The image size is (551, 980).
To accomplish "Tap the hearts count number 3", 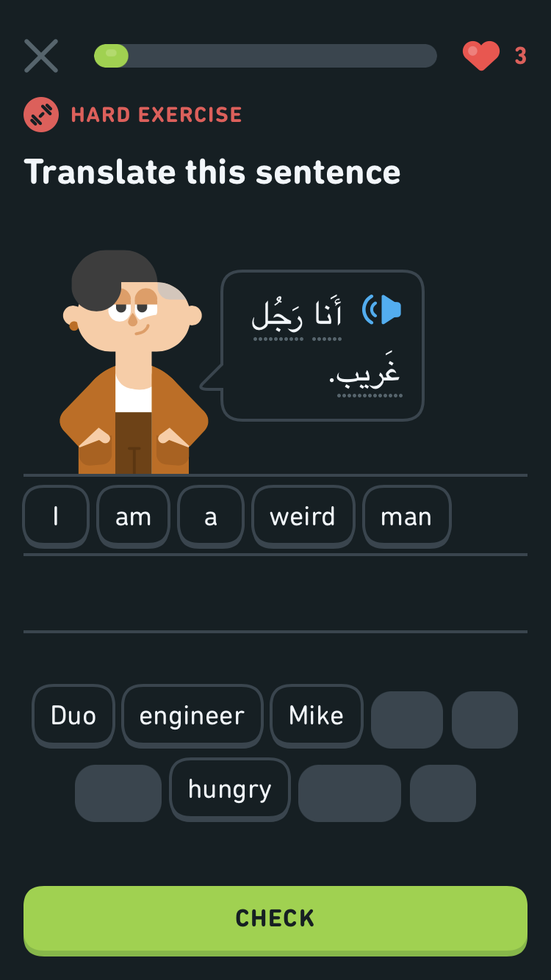I will click(x=520, y=56).
